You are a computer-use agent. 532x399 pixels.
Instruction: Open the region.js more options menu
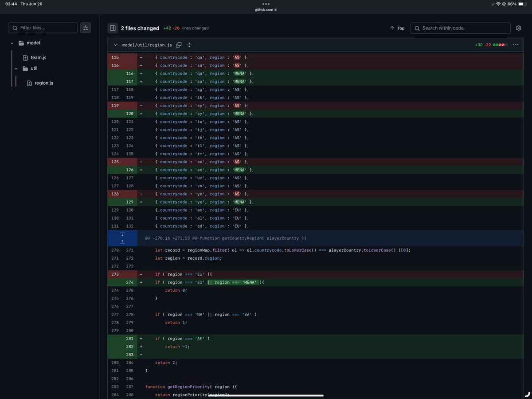point(515,45)
